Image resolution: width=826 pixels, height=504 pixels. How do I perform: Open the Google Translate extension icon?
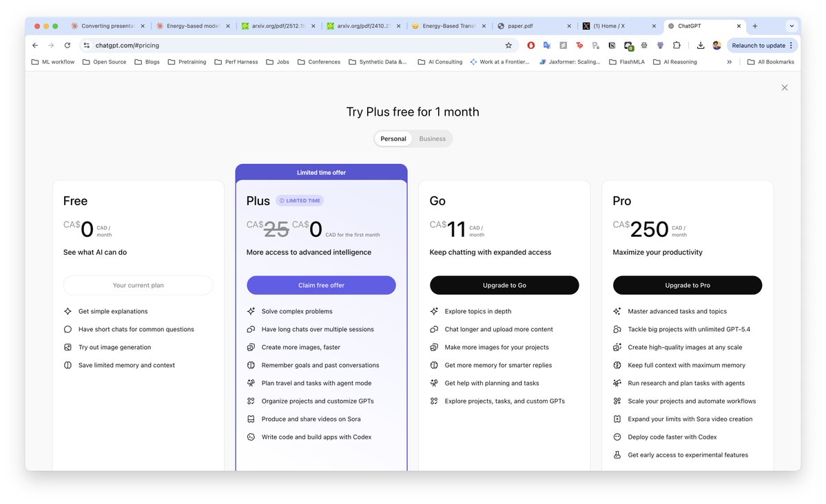547,45
